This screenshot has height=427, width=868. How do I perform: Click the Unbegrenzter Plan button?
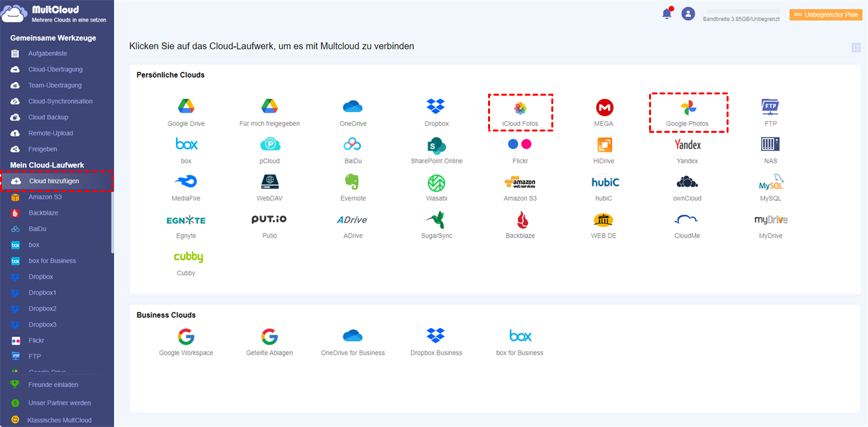[x=826, y=14]
